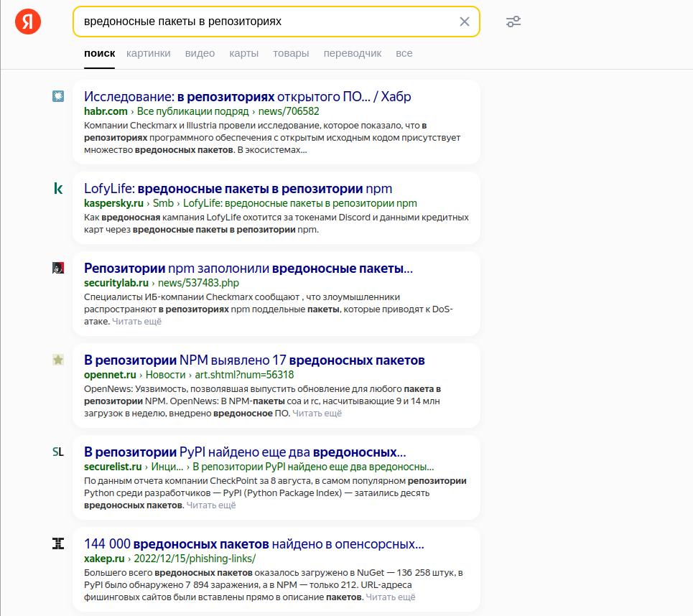Open news/537483.php breadcrumb link
The image size is (693, 616).
(x=198, y=283)
